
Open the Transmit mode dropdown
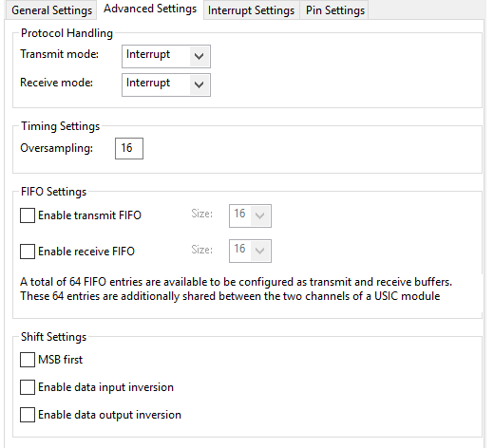166,56
